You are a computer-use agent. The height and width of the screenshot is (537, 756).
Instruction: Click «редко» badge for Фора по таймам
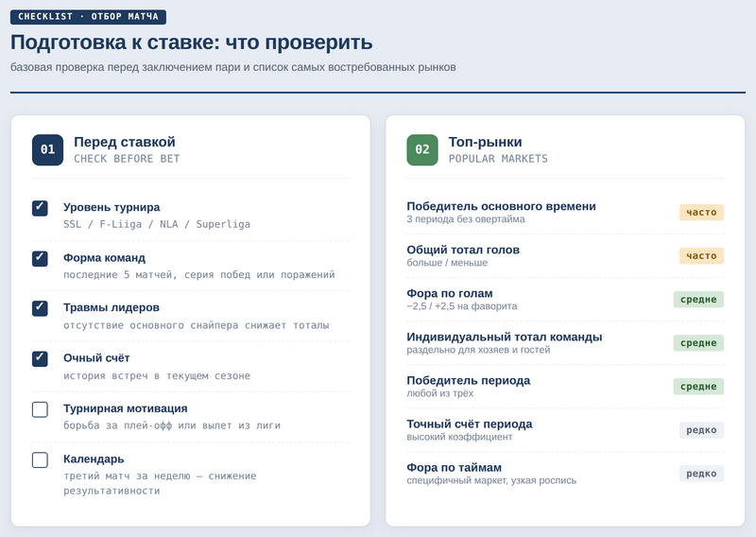(x=701, y=474)
